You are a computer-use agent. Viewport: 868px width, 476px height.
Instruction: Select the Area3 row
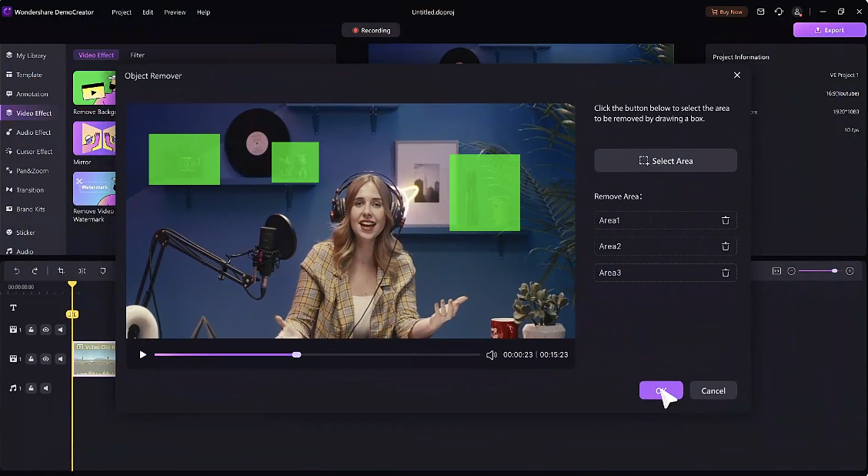[x=666, y=273]
